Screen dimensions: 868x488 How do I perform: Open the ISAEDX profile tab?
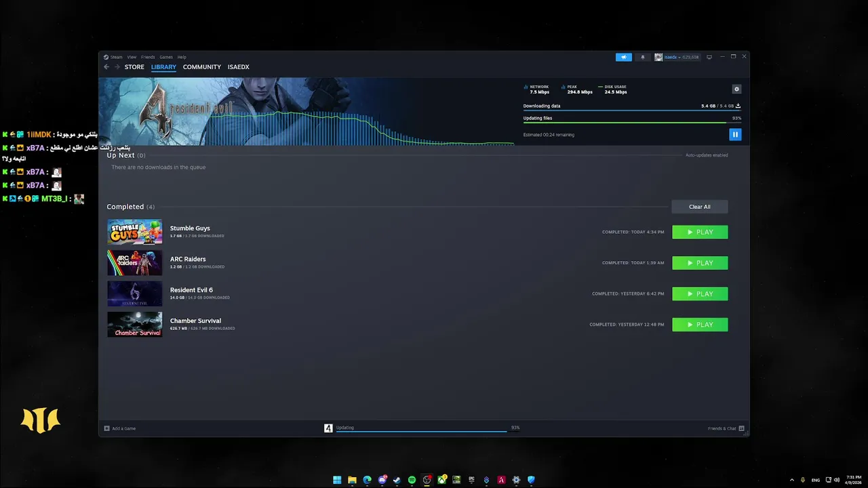pyautogui.click(x=239, y=67)
